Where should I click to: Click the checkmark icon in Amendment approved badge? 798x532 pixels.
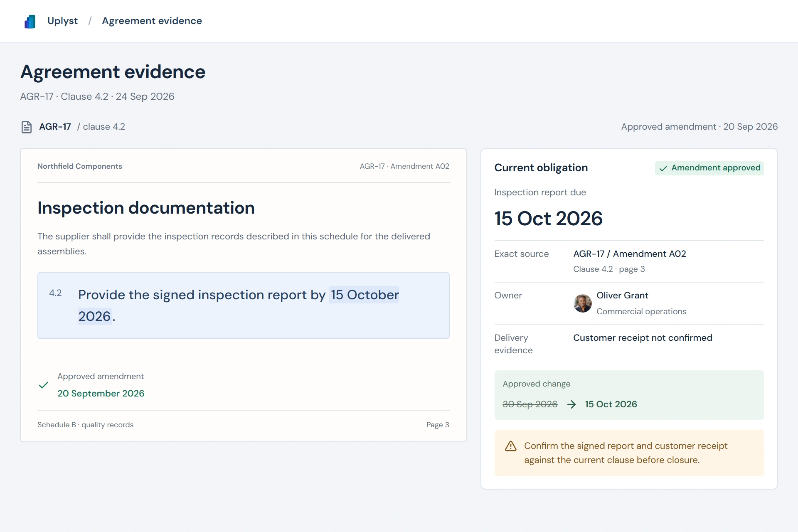click(663, 168)
